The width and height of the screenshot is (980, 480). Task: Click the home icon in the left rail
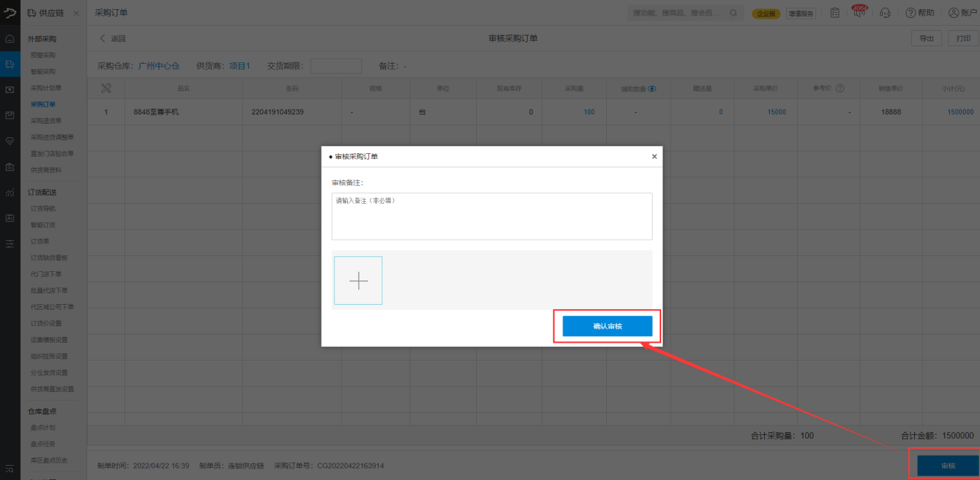point(9,39)
